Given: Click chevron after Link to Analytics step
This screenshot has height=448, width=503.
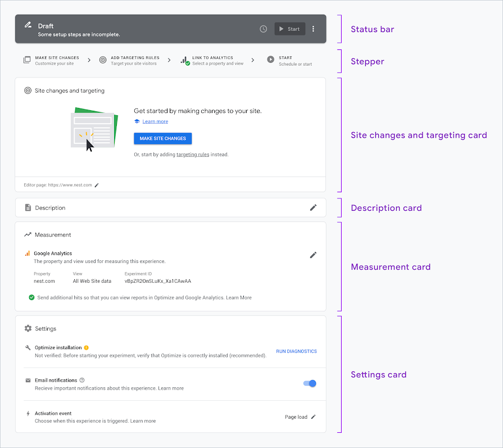Looking at the screenshot, I should (253, 60).
